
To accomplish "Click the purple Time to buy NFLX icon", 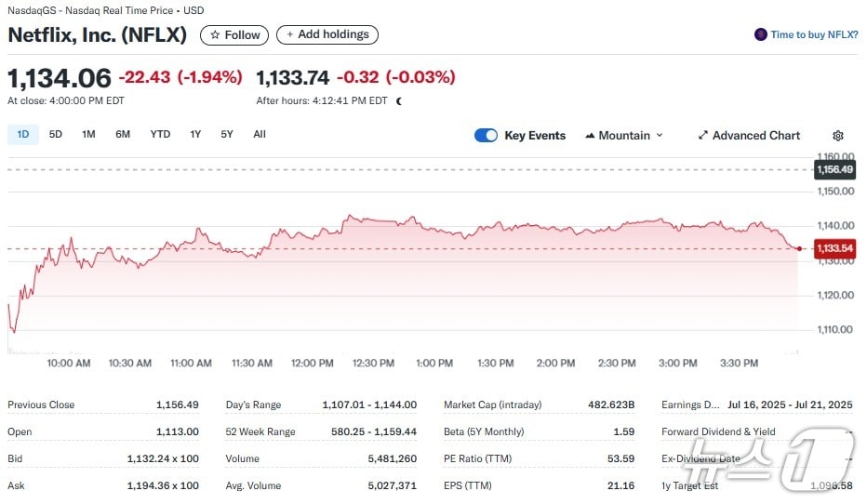I will coord(760,34).
